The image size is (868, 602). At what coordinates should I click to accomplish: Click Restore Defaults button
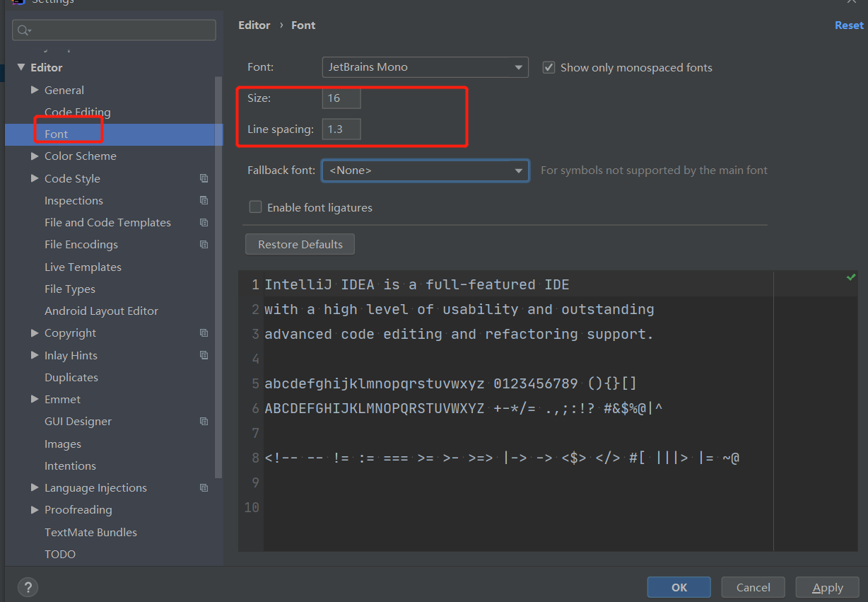coord(300,244)
